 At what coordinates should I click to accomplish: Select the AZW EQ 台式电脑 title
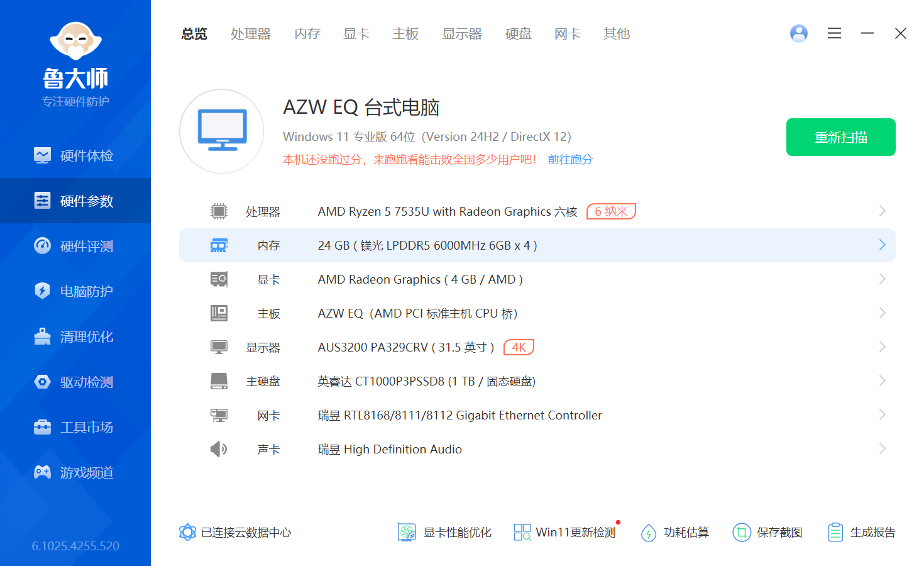click(x=361, y=108)
